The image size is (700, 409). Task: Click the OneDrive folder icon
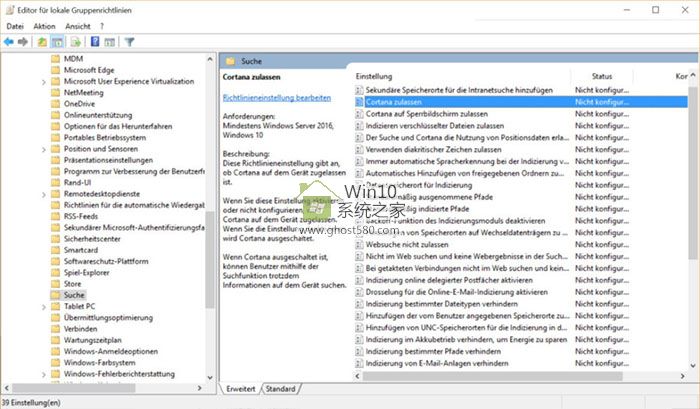[55, 104]
